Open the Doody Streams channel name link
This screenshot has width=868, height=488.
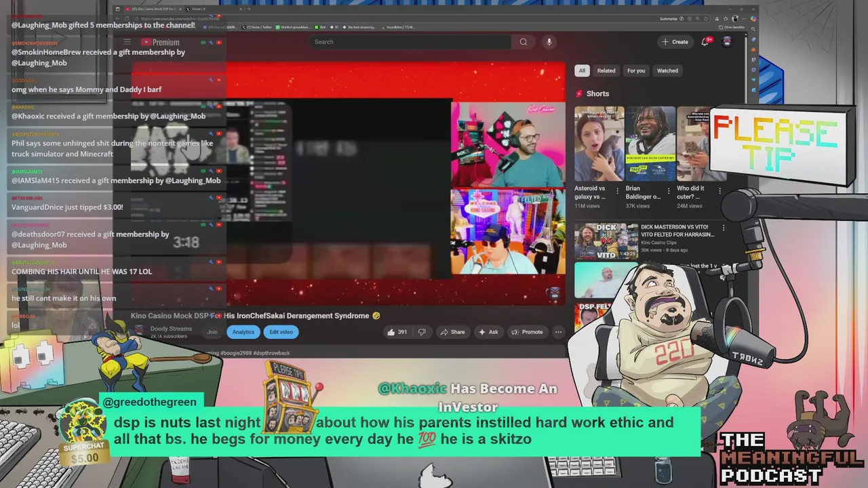tap(171, 329)
